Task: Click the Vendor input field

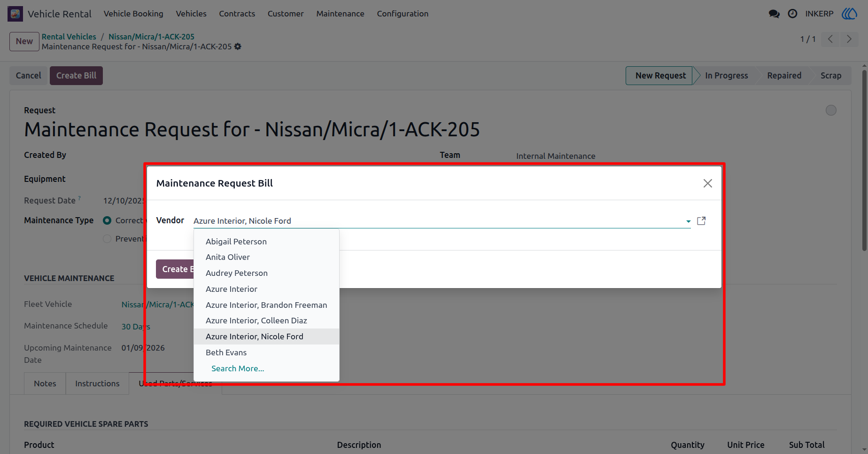Action: (437, 221)
